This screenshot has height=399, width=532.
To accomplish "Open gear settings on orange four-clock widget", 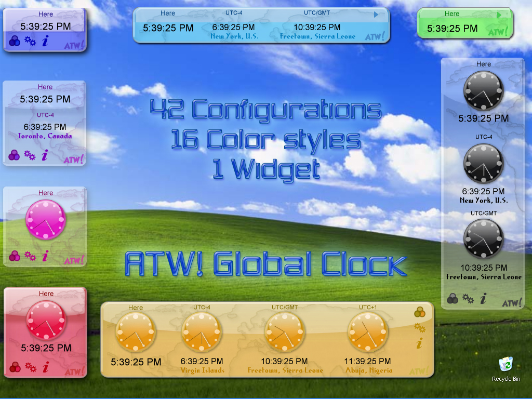I will [420, 327].
